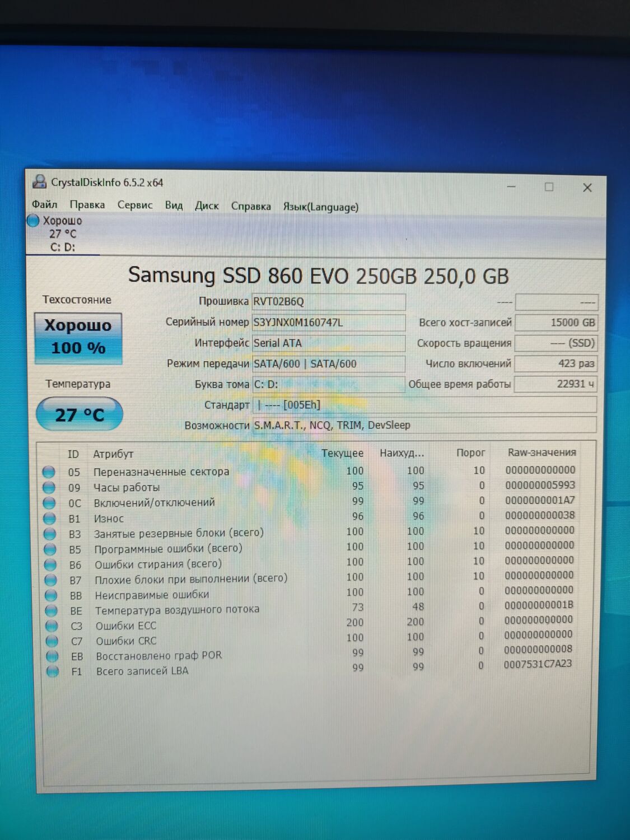Click the indicator beside the Износ attribute
Image resolution: width=630 pixels, height=840 pixels.
[x=51, y=517]
